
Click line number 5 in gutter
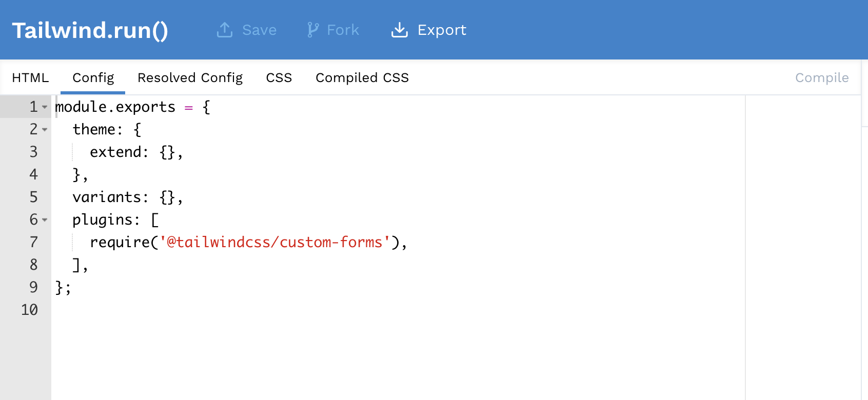pos(33,197)
